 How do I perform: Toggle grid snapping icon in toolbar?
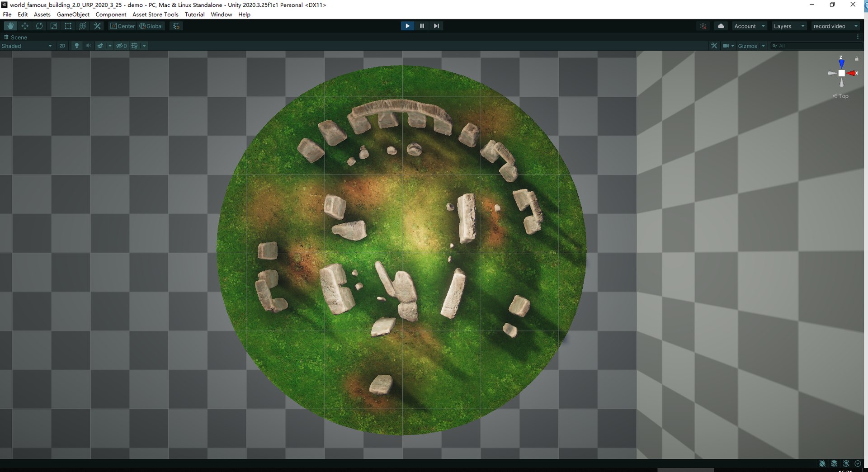pos(176,26)
